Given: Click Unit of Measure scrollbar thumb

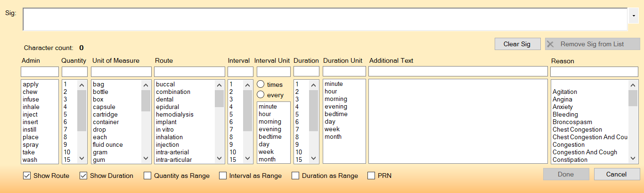Looking at the screenshot, I should click(146, 100).
